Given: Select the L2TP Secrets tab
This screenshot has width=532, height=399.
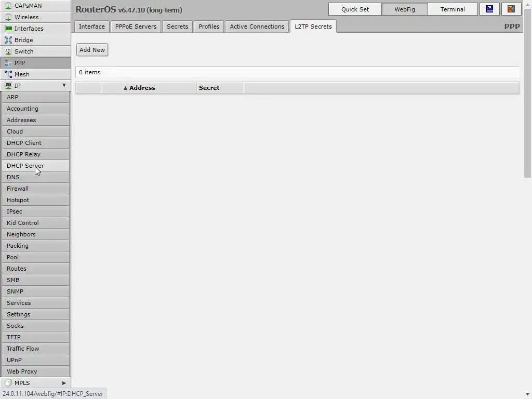Looking at the screenshot, I should point(313,26).
